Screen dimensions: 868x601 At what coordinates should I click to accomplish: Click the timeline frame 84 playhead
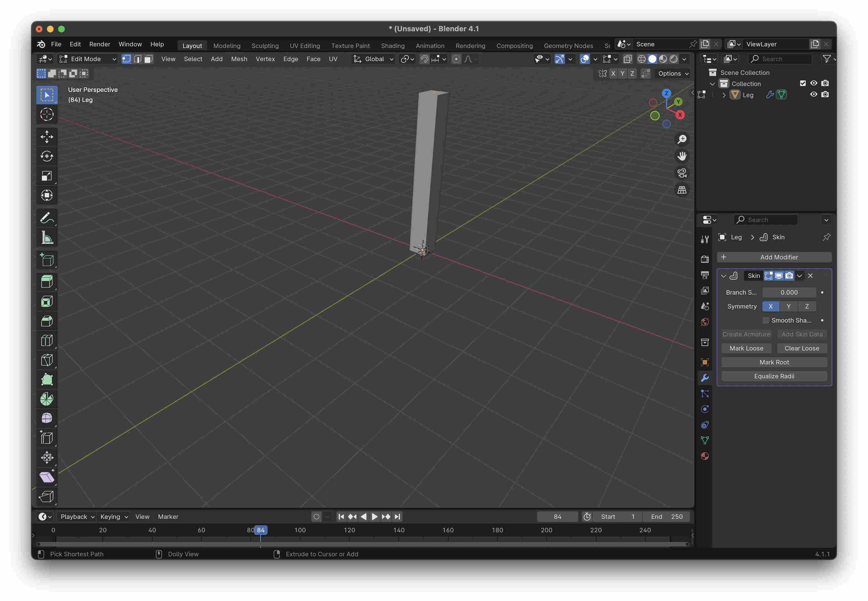tap(261, 530)
